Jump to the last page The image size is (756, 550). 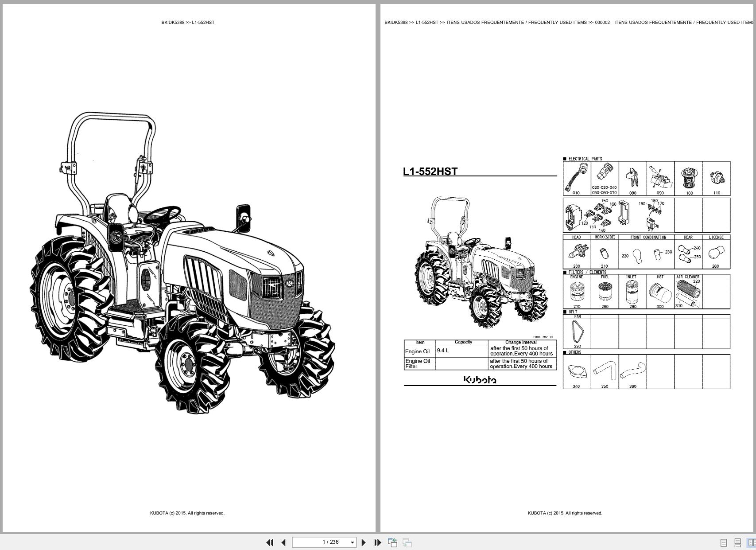click(378, 542)
